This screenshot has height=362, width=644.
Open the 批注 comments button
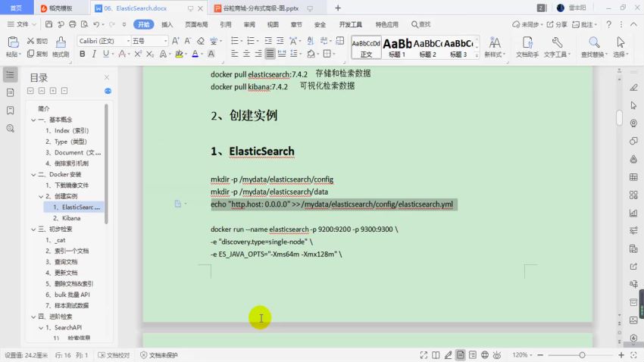[584, 25]
